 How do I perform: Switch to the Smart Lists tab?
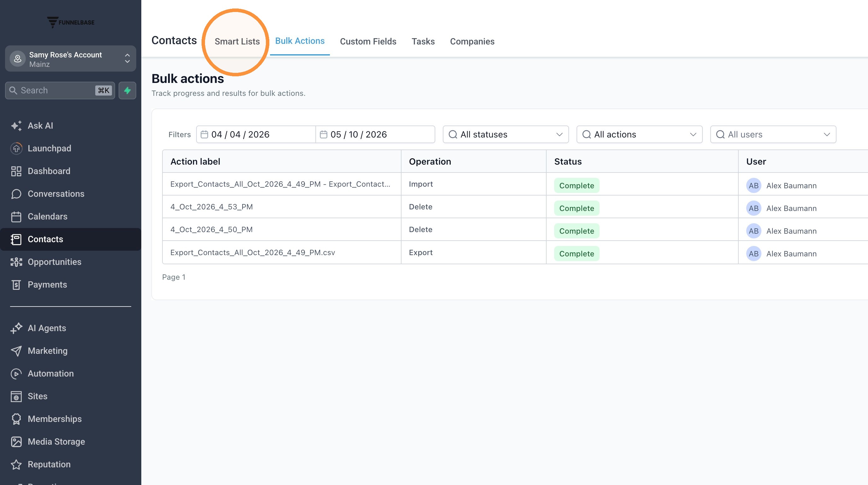pyautogui.click(x=237, y=41)
